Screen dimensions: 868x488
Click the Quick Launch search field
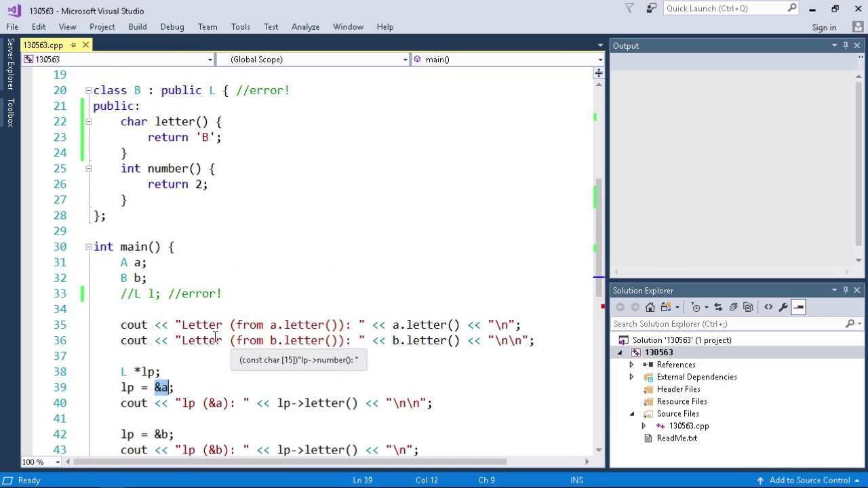724,8
